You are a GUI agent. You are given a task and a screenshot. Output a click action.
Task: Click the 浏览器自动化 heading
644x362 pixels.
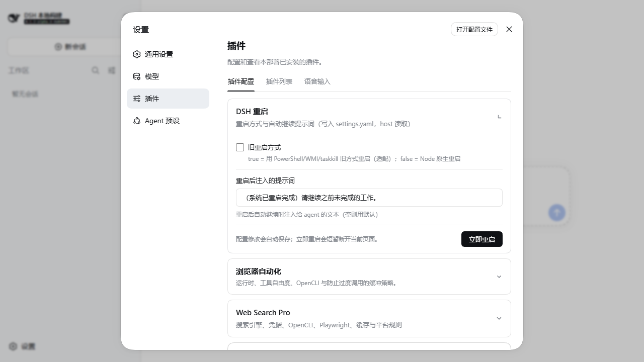point(259,271)
